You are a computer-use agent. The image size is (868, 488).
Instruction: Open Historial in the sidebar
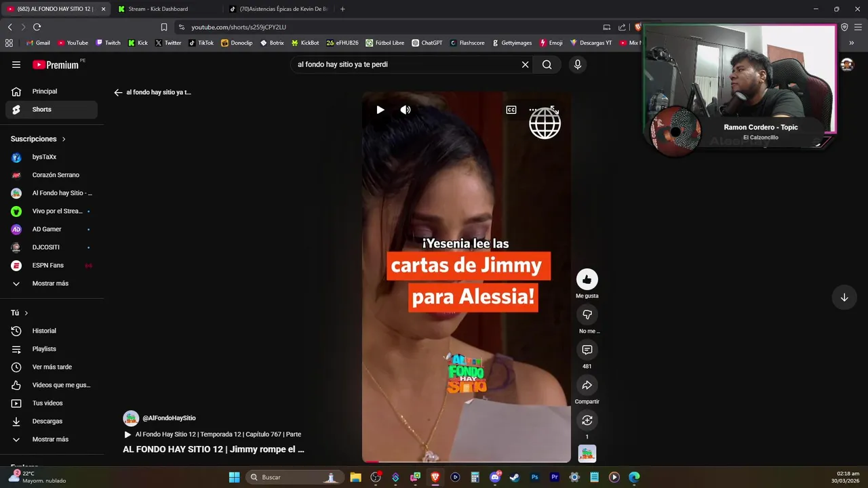pyautogui.click(x=52, y=331)
